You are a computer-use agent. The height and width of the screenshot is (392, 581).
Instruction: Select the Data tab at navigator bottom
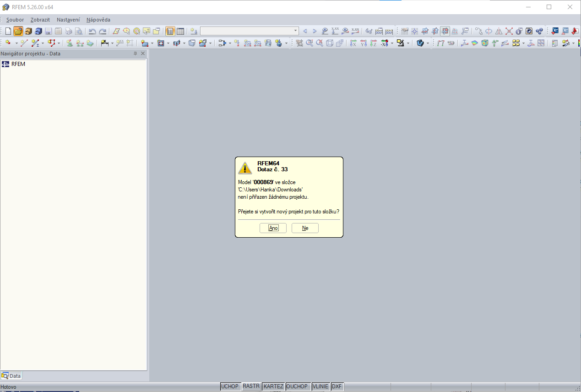[11, 376]
